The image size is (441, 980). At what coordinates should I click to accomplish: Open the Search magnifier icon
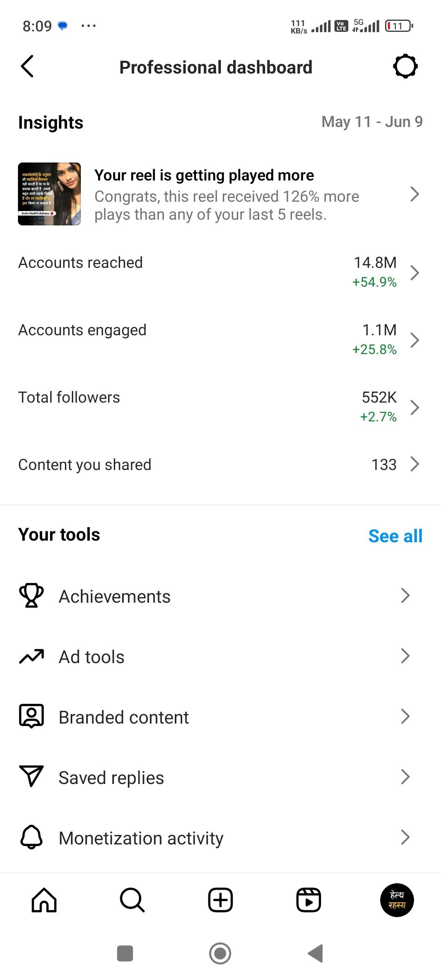click(132, 900)
